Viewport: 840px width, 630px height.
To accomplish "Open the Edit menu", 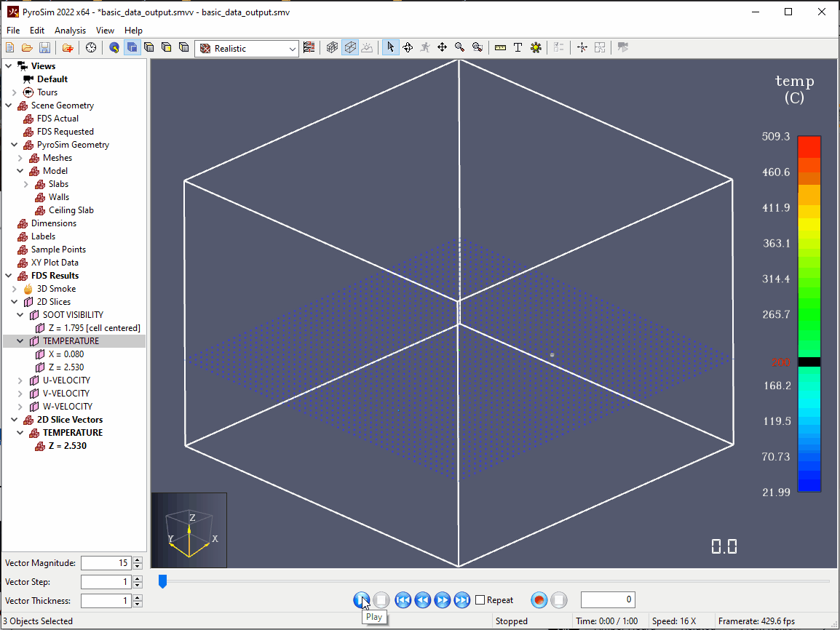I will point(37,31).
